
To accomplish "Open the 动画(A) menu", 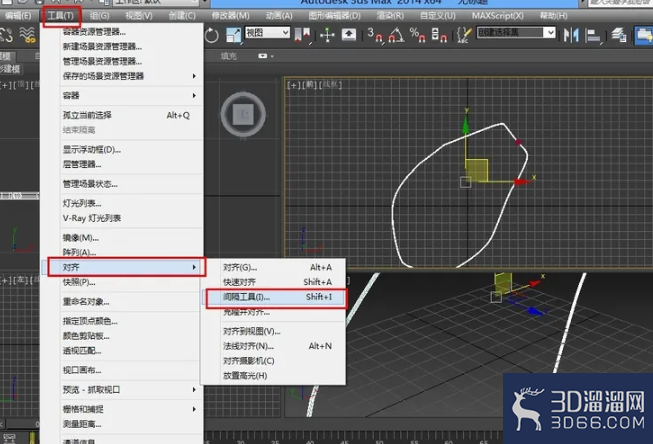I will click(x=279, y=16).
